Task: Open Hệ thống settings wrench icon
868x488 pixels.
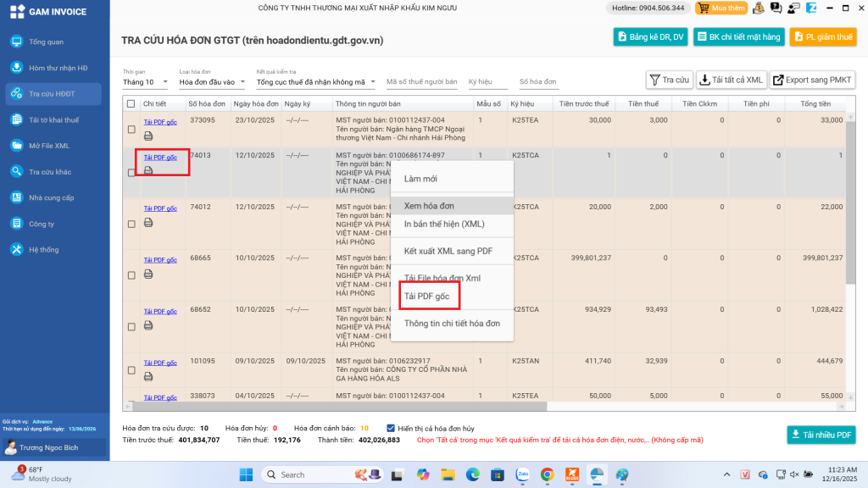Action: pyautogui.click(x=16, y=249)
